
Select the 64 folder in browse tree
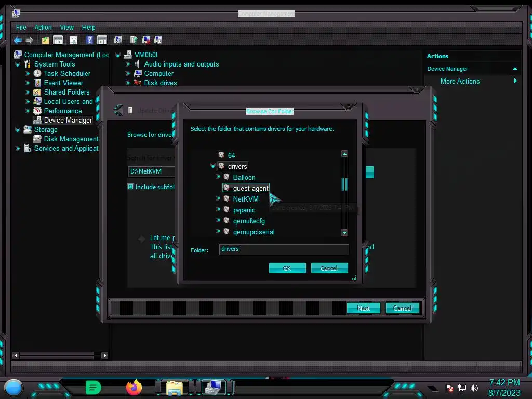231,155
